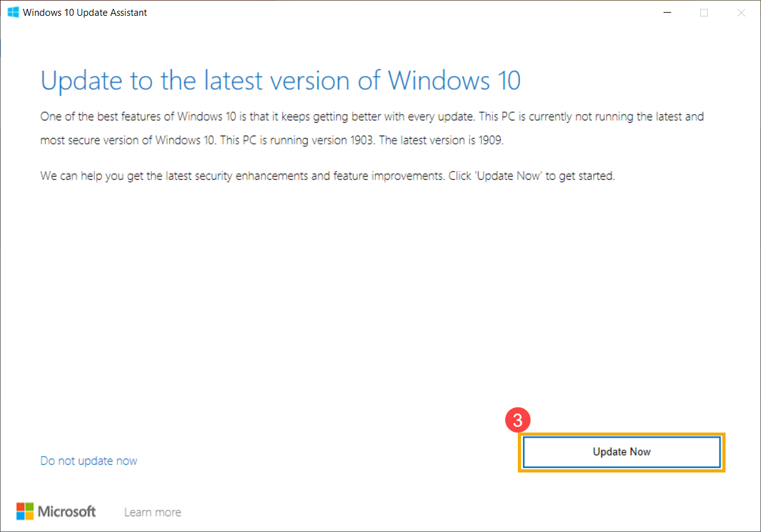Click the sentence starting 'We can help you'
This screenshot has width=761, height=532.
241,176
